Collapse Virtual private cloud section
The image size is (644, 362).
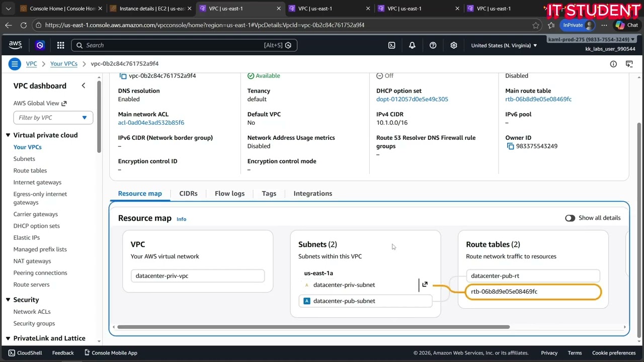tap(8, 135)
